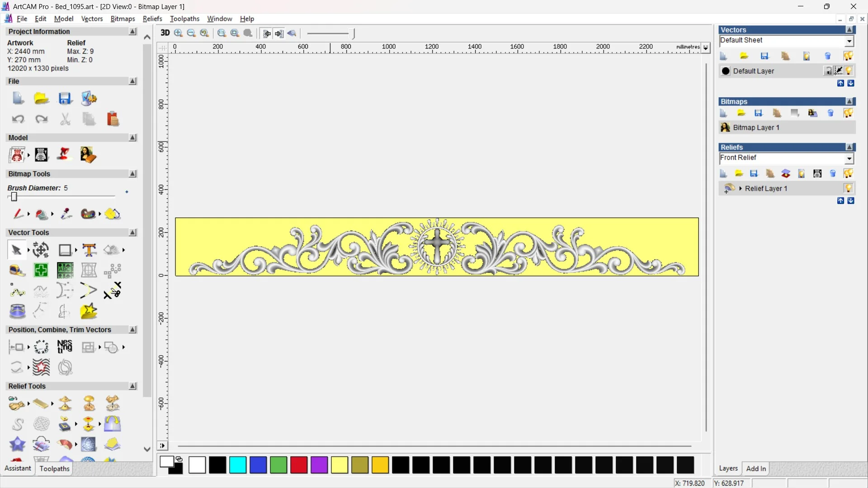This screenshot has height=488, width=868.
Task: Open the Add In tab
Action: (x=756, y=469)
